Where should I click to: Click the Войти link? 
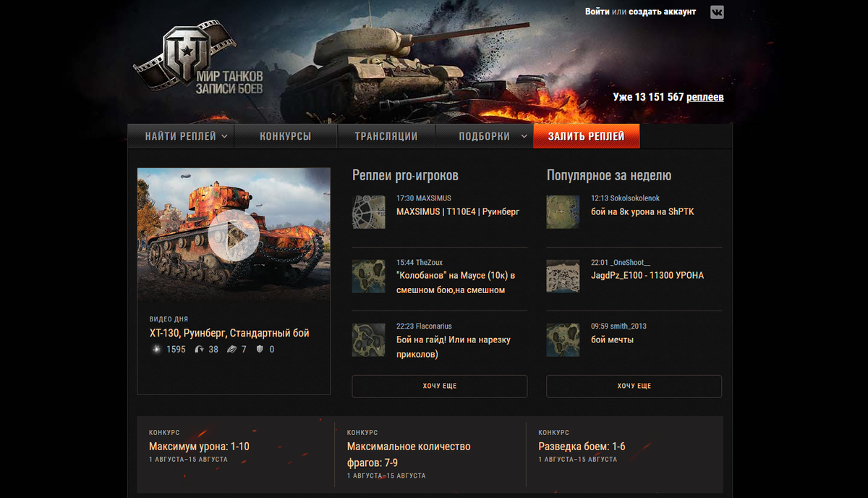click(597, 12)
